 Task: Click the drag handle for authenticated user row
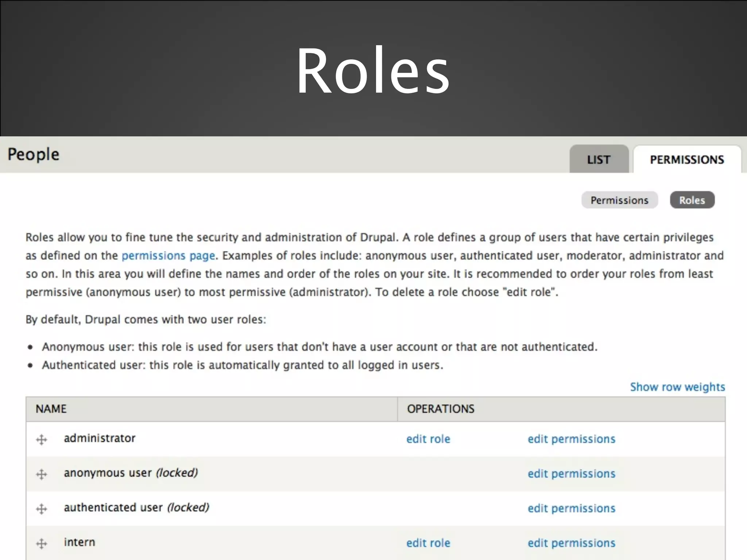[x=42, y=509]
